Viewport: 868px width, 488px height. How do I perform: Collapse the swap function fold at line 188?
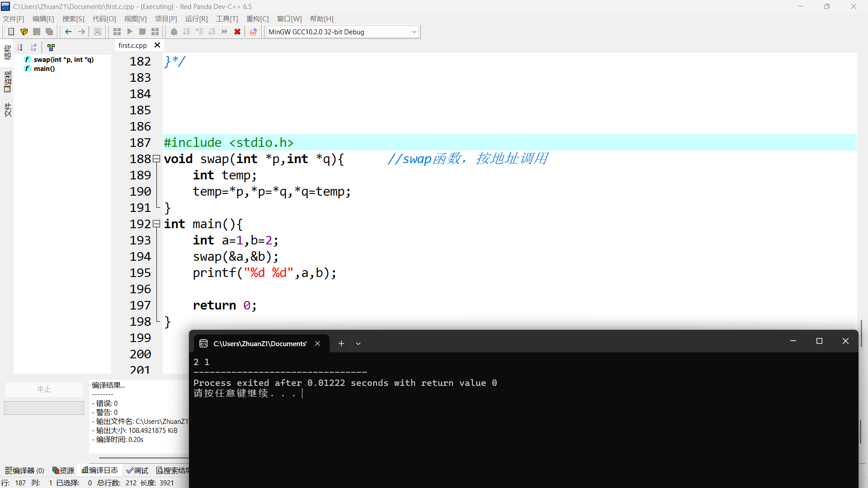(x=156, y=159)
